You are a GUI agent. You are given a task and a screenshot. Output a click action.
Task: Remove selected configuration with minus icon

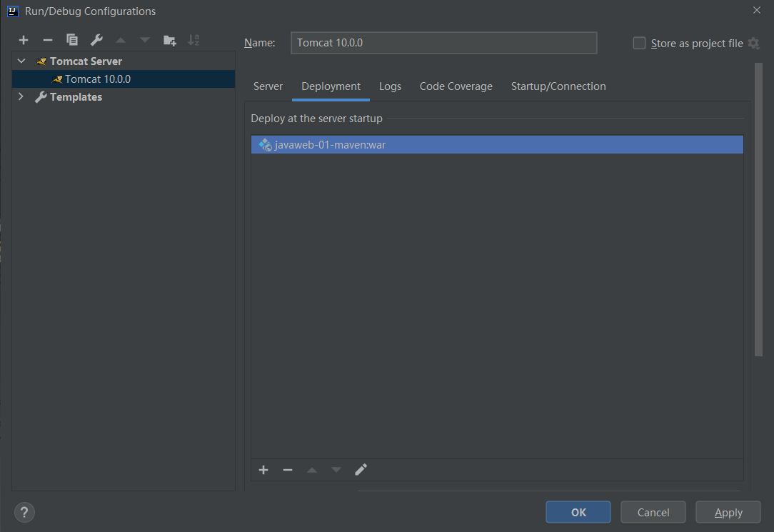(x=47, y=40)
